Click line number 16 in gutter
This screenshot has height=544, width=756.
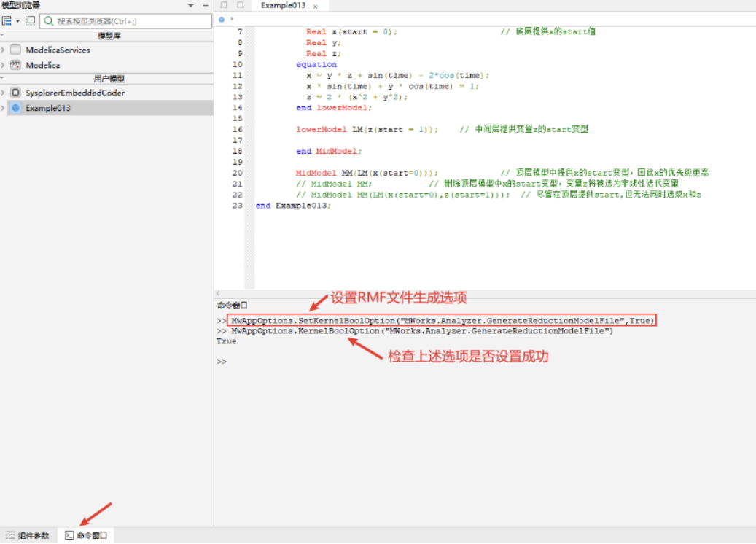click(x=237, y=130)
